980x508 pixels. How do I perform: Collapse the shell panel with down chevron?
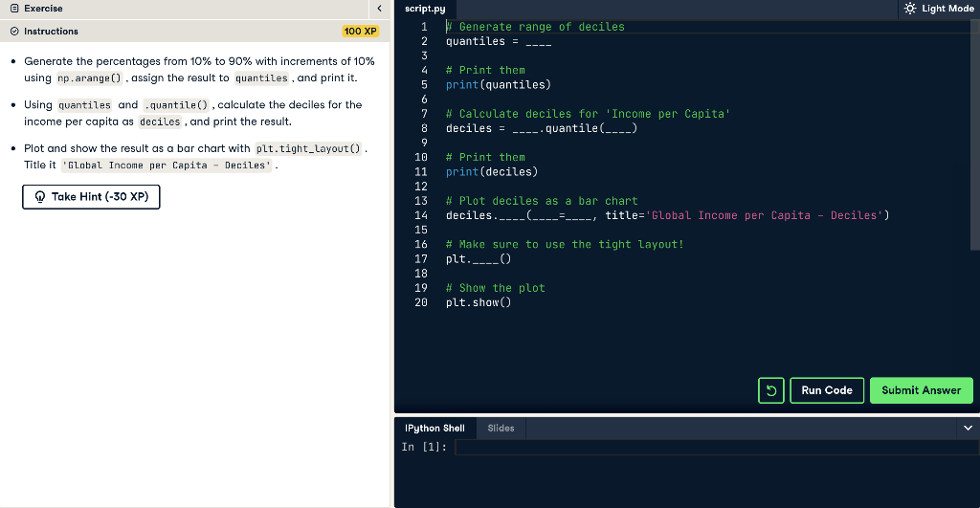click(969, 428)
